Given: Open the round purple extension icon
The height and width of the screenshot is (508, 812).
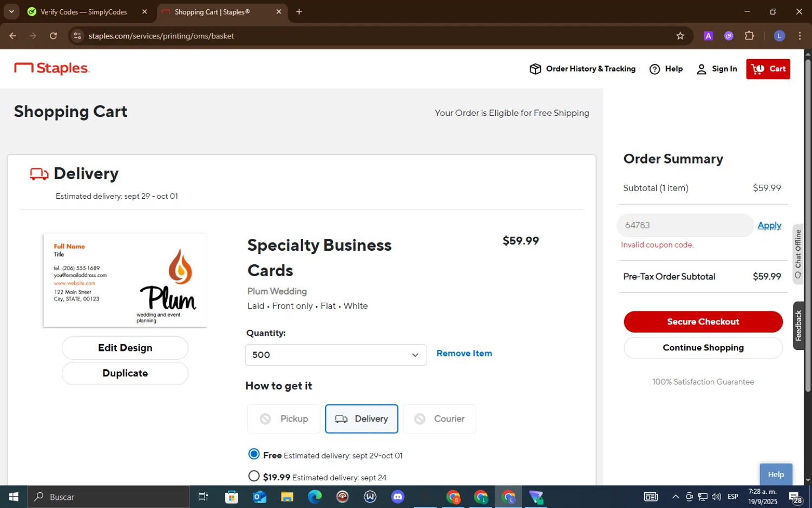Looking at the screenshot, I should [x=729, y=36].
